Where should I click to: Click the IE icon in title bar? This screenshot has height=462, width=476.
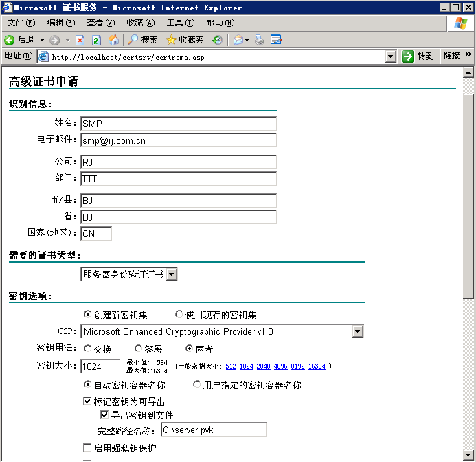click(x=7, y=8)
